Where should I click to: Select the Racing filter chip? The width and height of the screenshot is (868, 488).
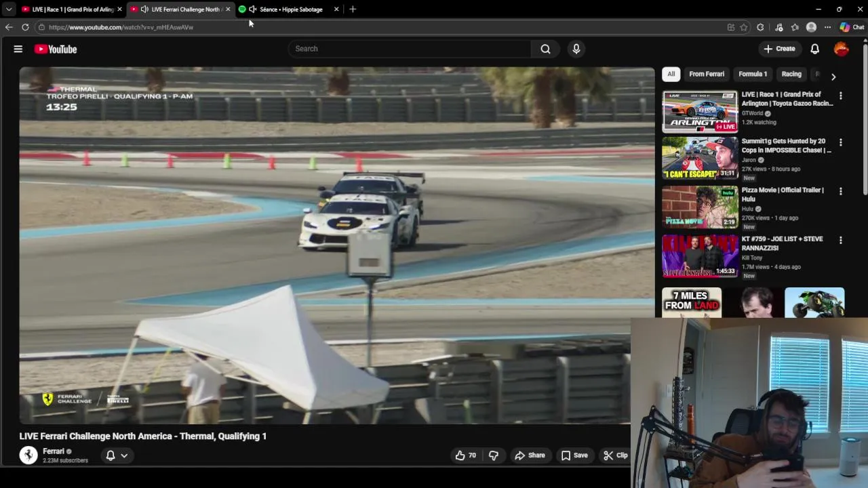[x=791, y=74]
